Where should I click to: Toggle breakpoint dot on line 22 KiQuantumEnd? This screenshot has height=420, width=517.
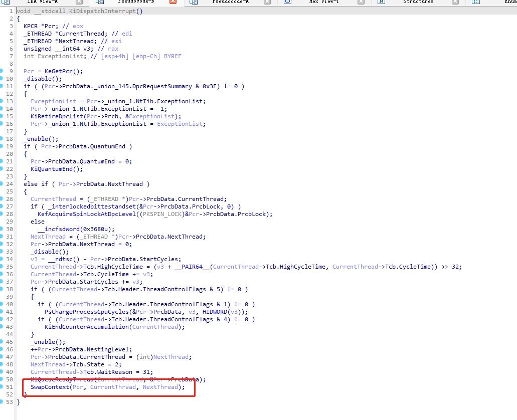[x=2, y=169]
